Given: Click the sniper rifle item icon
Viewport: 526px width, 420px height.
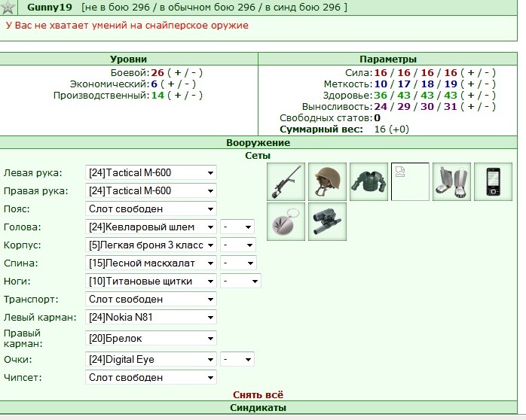Looking at the screenshot, I should (x=286, y=182).
